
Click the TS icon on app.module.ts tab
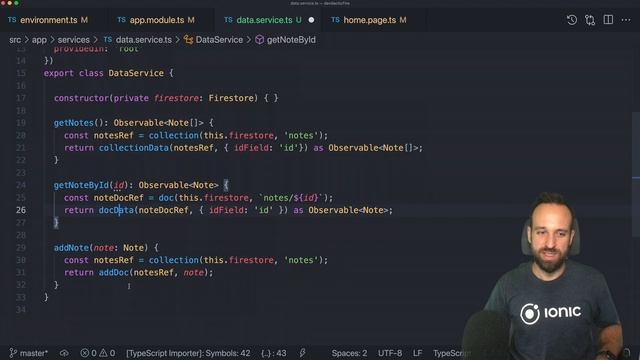(x=122, y=20)
